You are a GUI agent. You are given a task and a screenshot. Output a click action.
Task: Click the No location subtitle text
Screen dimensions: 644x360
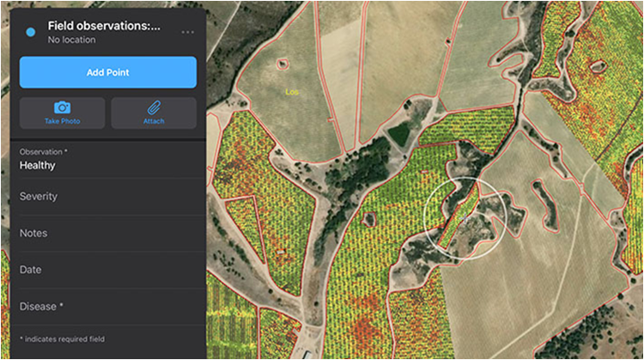coord(71,40)
